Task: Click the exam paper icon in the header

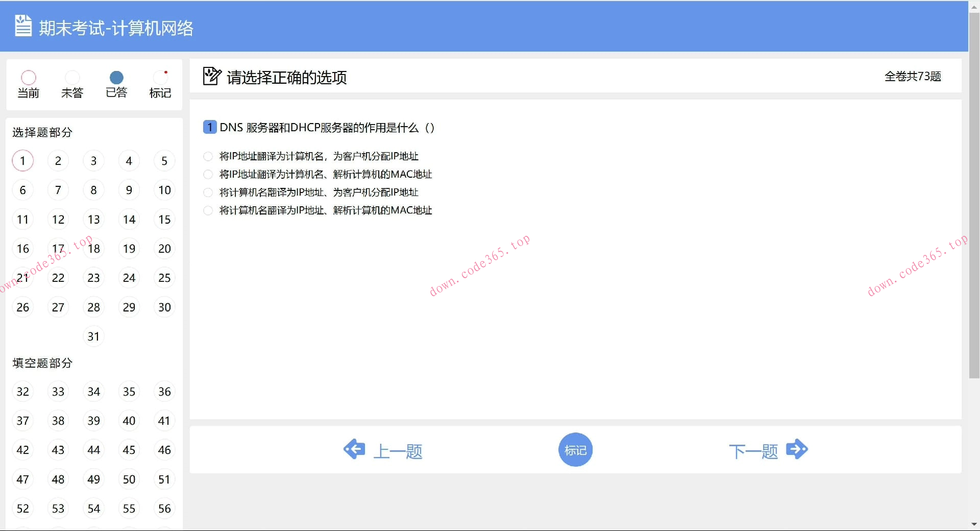Action: click(x=23, y=26)
